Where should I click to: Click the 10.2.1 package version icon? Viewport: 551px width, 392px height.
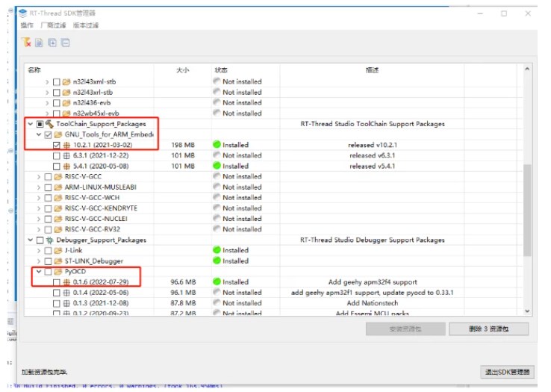point(66,145)
